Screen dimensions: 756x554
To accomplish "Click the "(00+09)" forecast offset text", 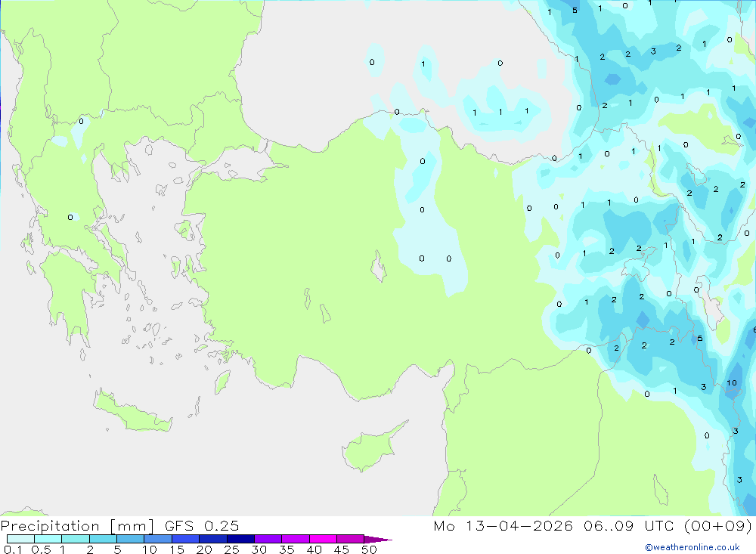I will click(718, 525).
